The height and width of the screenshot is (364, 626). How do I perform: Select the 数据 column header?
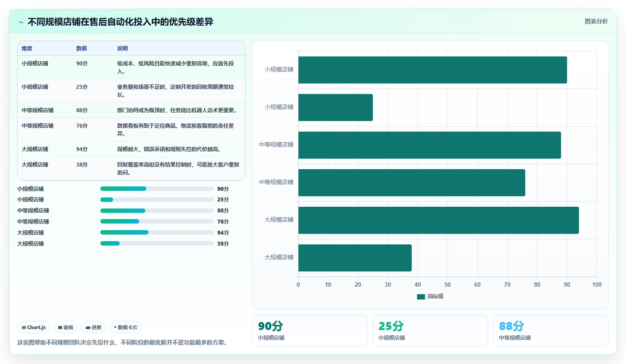81,49
